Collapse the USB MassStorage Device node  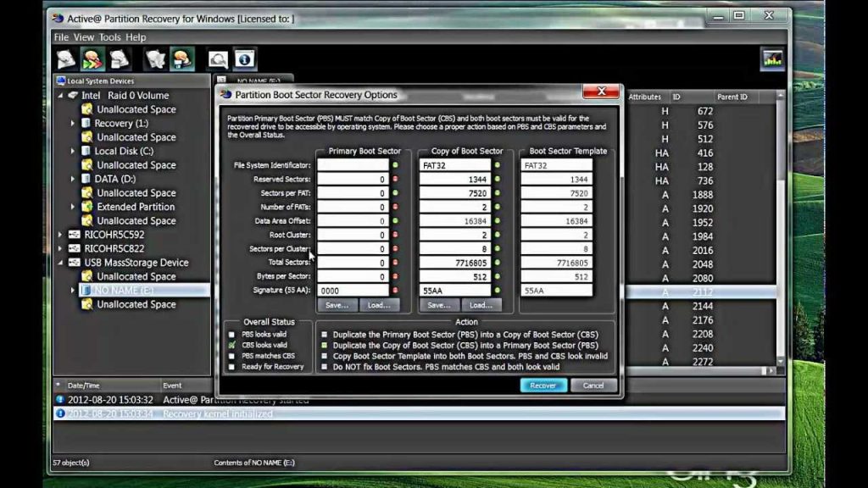coord(60,263)
